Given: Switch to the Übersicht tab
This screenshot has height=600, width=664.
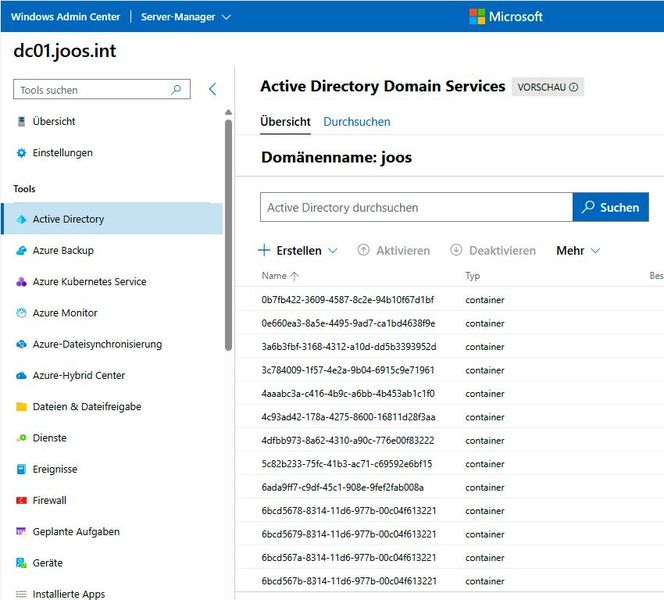Looking at the screenshot, I should point(285,122).
